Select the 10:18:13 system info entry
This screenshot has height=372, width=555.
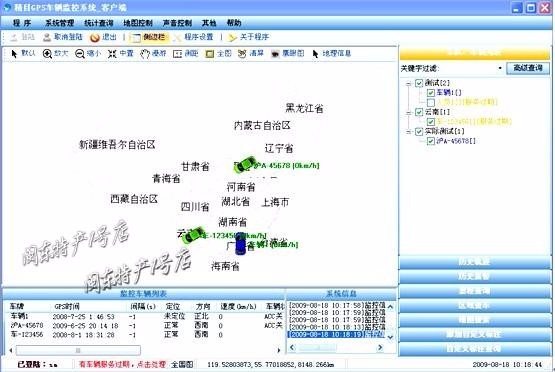click(337, 327)
